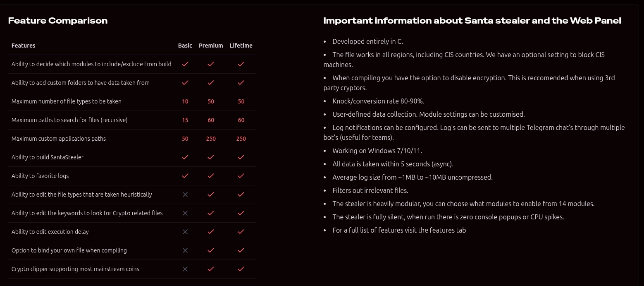The height and width of the screenshot is (286, 644).
Task: Click the Premium checkmark for custom folders row
Action: coord(211,83)
